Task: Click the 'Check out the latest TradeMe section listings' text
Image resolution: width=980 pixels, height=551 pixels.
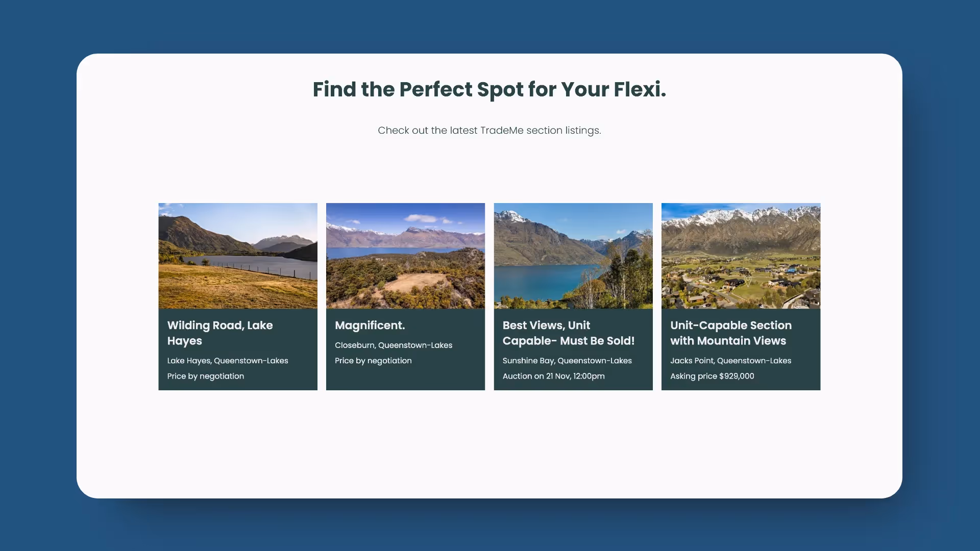Action: click(489, 130)
